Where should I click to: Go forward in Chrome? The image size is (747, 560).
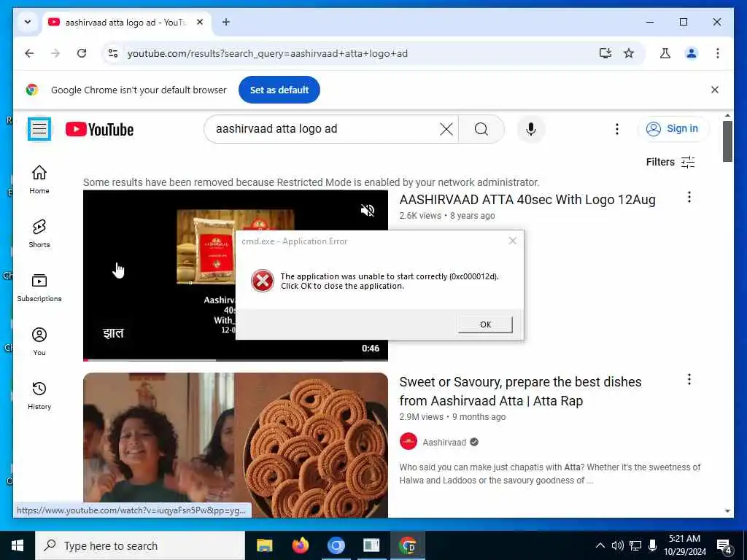point(55,53)
